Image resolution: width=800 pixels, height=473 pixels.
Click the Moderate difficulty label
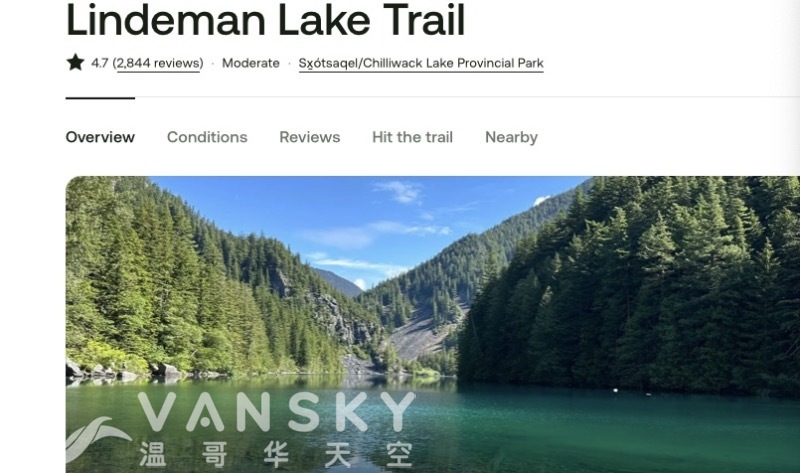coord(251,63)
